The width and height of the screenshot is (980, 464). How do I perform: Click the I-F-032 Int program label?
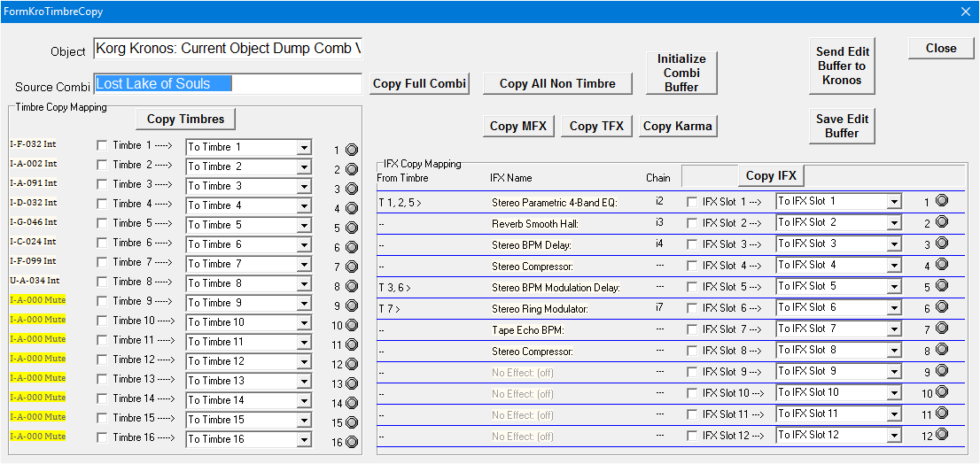(x=34, y=144)
